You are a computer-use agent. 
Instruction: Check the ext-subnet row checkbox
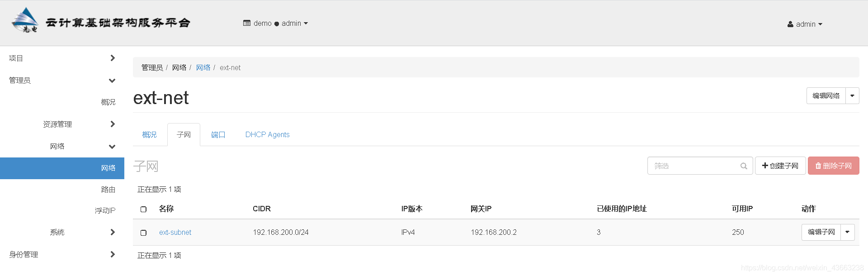tap(143, 233)
